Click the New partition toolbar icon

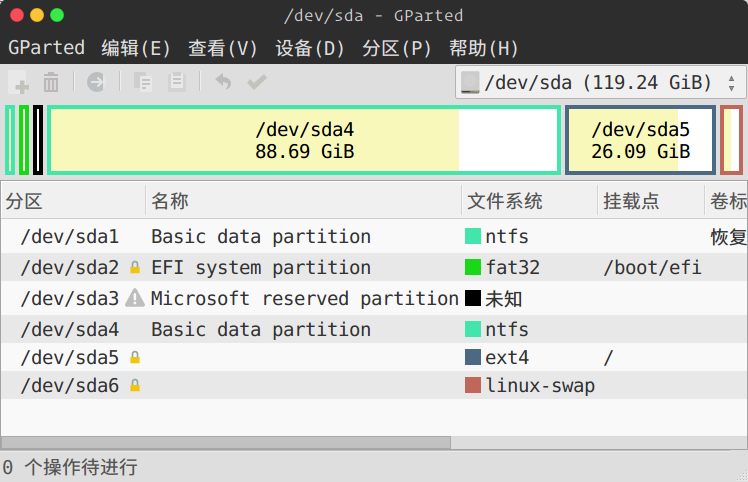point(19,82)
